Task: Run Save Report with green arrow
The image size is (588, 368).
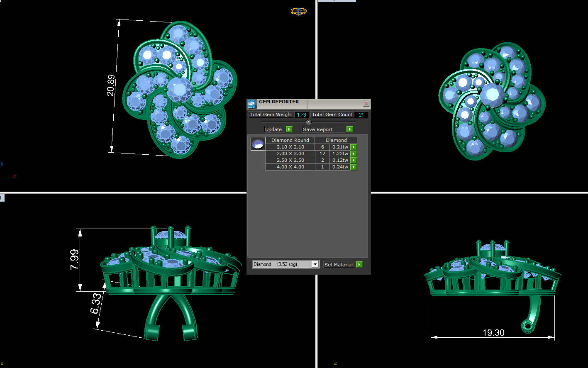Action: click(x=350, y=129)
